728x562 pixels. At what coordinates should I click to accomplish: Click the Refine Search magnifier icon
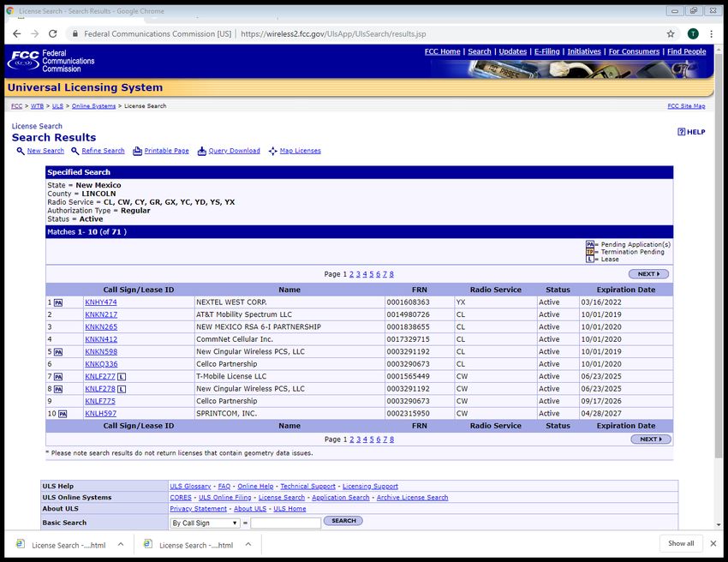pyautogui.click(x=75, y=151)
